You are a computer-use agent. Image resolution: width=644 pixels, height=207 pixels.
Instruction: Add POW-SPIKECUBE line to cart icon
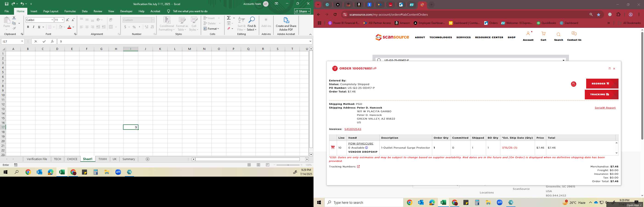pos(333,148)
